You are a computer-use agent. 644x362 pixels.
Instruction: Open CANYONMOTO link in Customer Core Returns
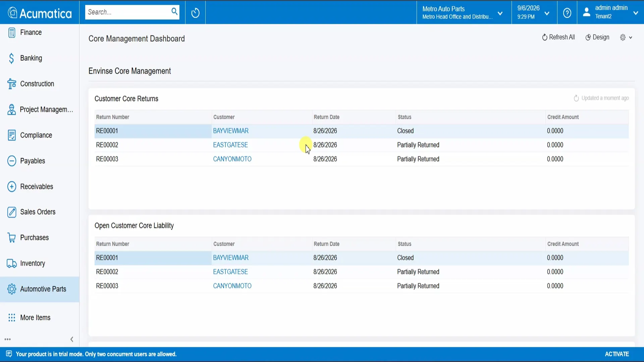[232, 159]
